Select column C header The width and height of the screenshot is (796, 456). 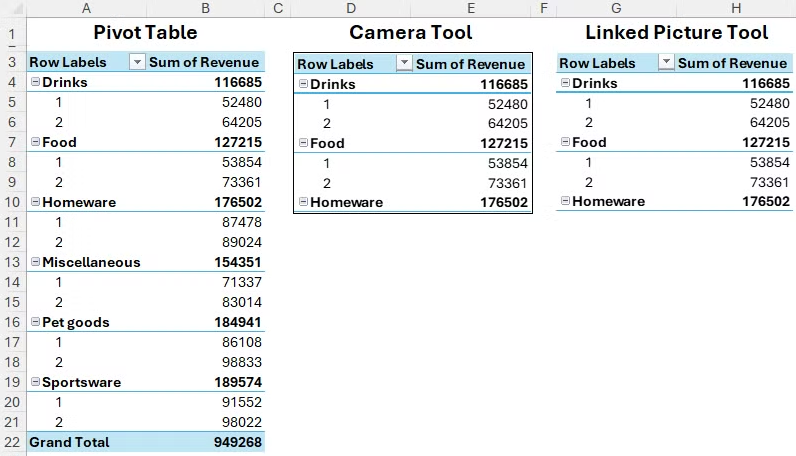(278, 8)
